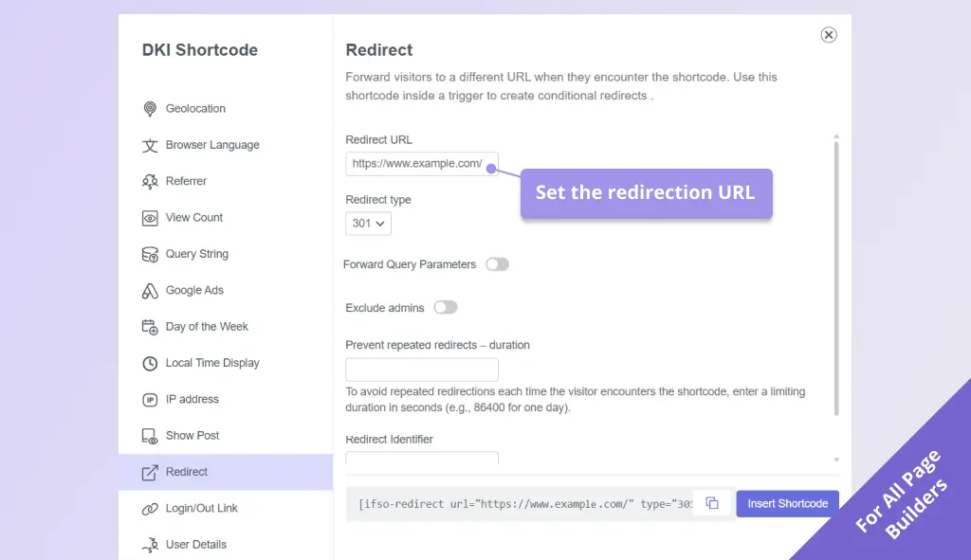Click the Browser Language translation icon

(x=151, y=145)
